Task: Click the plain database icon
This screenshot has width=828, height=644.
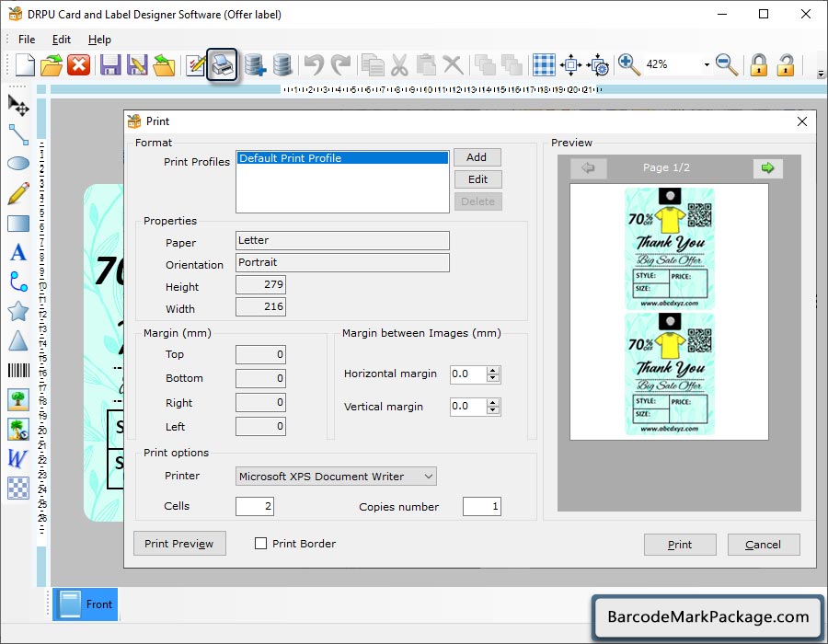Action: [282, 65]
